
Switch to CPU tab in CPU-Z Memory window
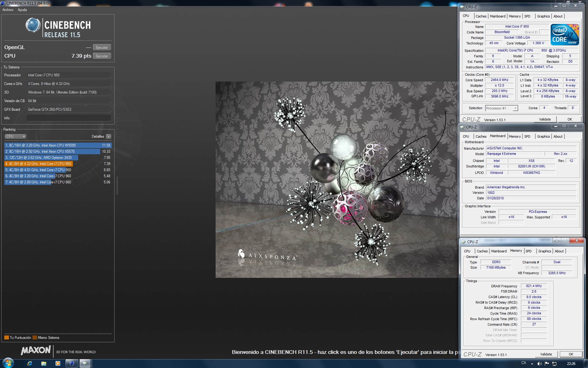point(467,251)
